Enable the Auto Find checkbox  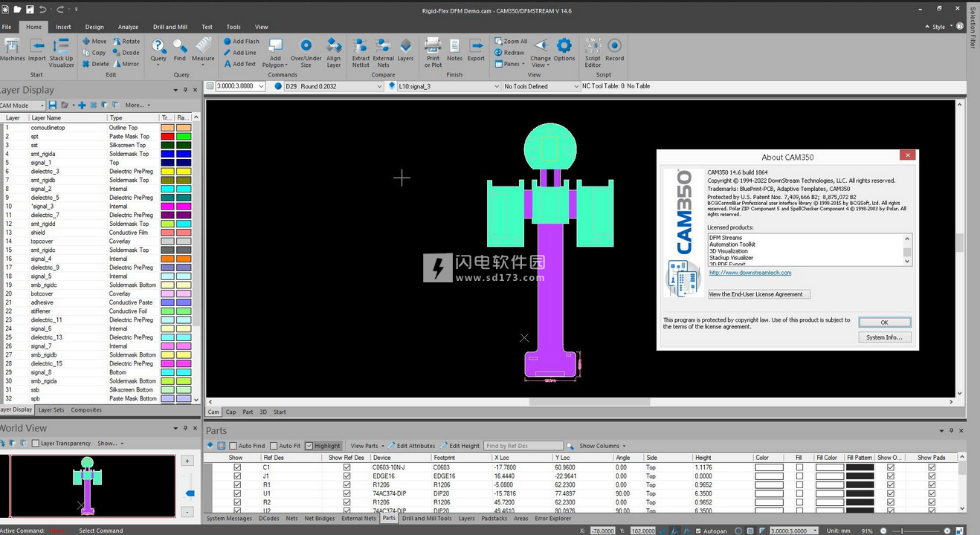(x=234, y=446)
